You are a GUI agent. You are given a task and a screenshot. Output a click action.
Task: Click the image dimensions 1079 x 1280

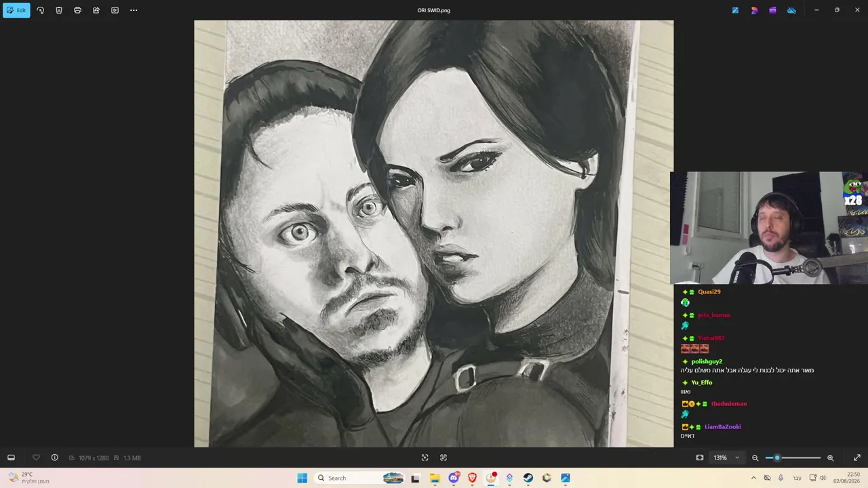(93, 458)
